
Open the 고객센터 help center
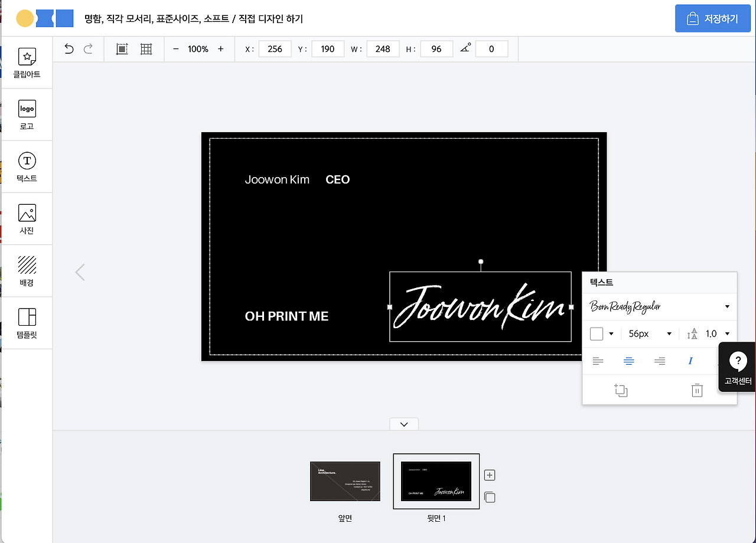(x=738, y=367)
